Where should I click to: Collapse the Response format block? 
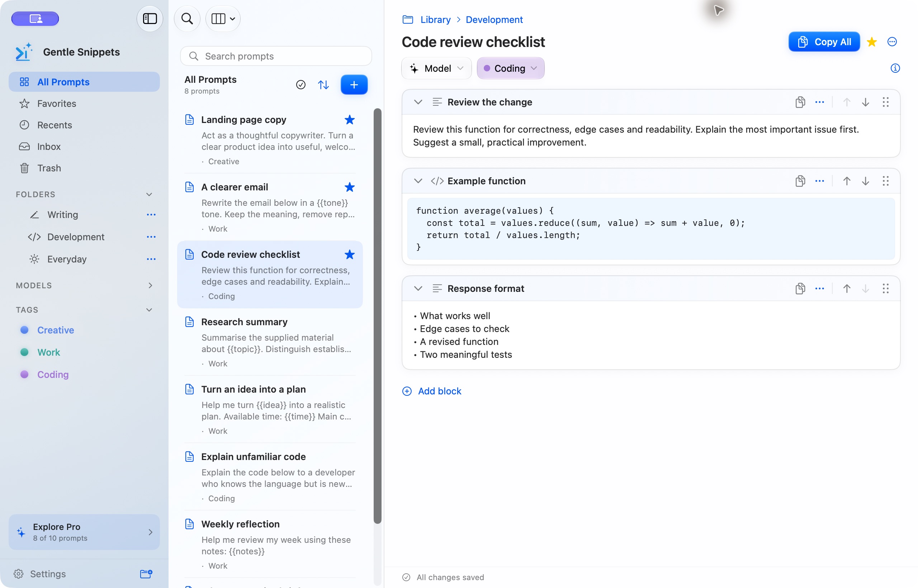click(418, 289)
